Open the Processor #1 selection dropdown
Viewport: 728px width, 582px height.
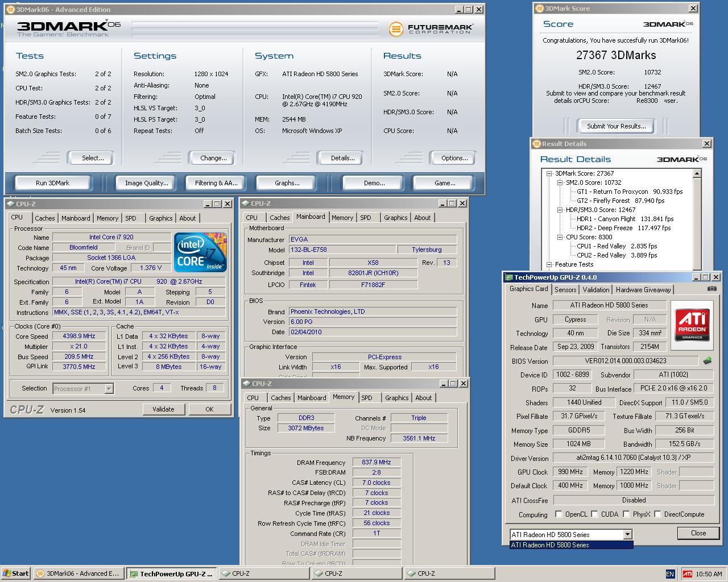109,388
